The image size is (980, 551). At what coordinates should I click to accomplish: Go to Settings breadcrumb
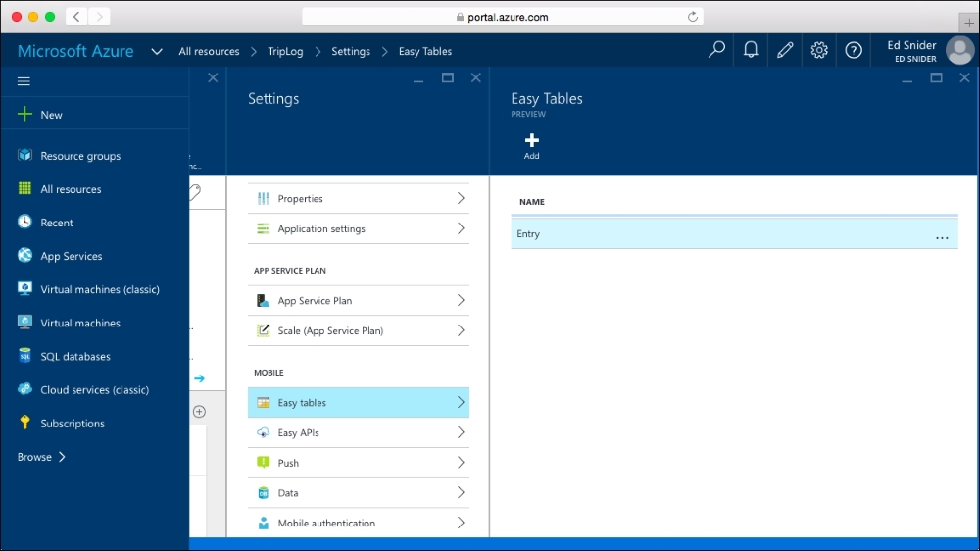coord(351,51)
